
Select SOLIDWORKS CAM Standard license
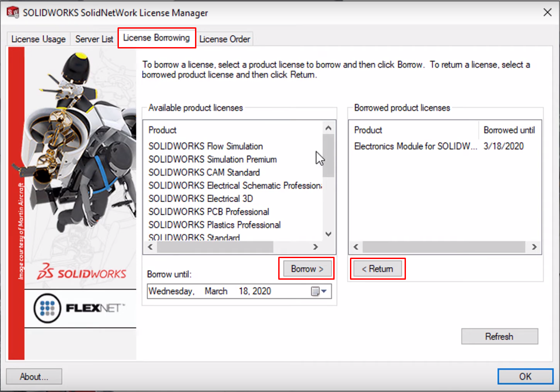click(x=204, y=172)
